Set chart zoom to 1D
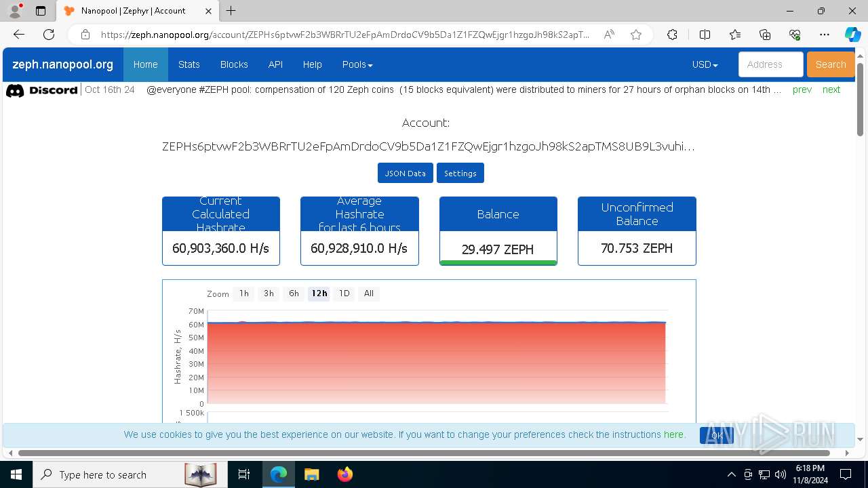The image size is (868, 488). [344, 293]
